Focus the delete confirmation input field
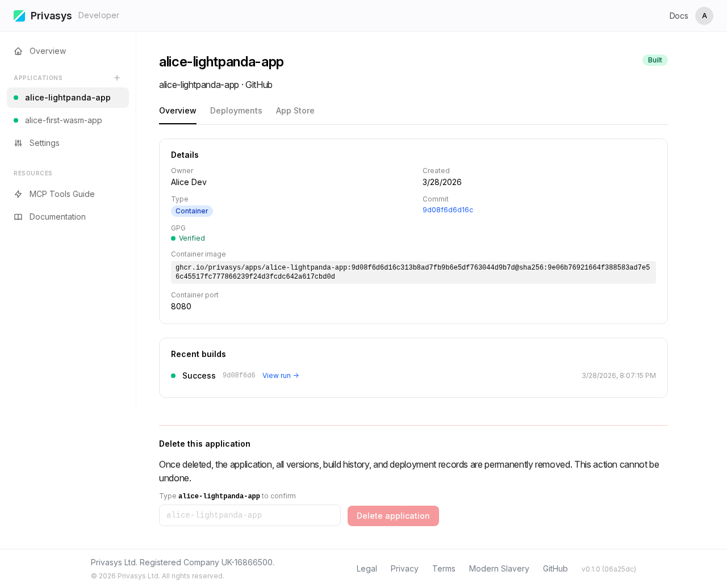Viewport: 727px width, 588px height. 250,515
